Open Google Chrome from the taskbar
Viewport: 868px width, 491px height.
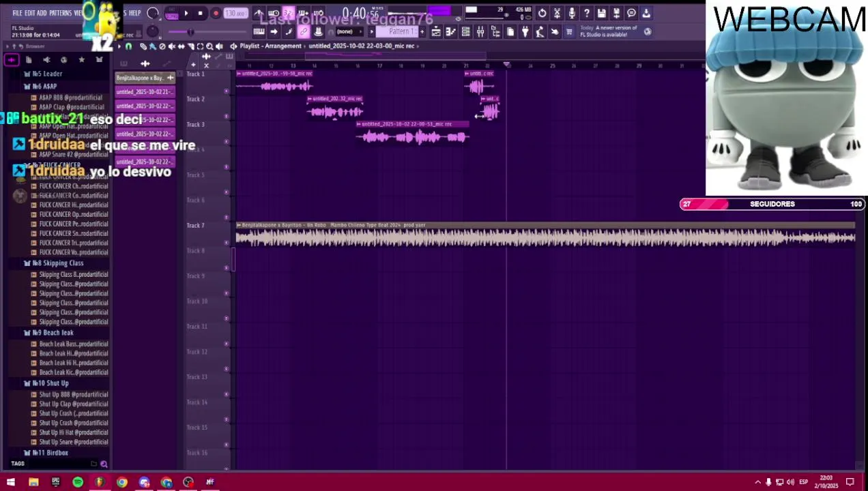coord(122,482)
